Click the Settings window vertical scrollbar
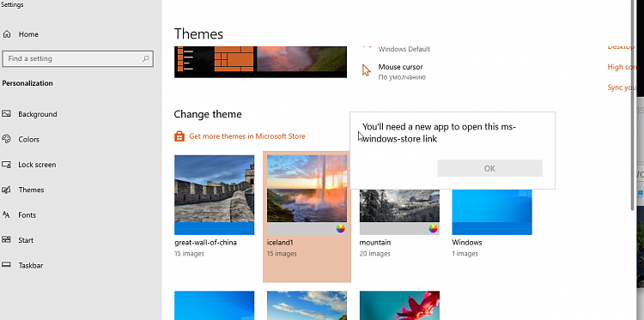 tap(633, 105)
